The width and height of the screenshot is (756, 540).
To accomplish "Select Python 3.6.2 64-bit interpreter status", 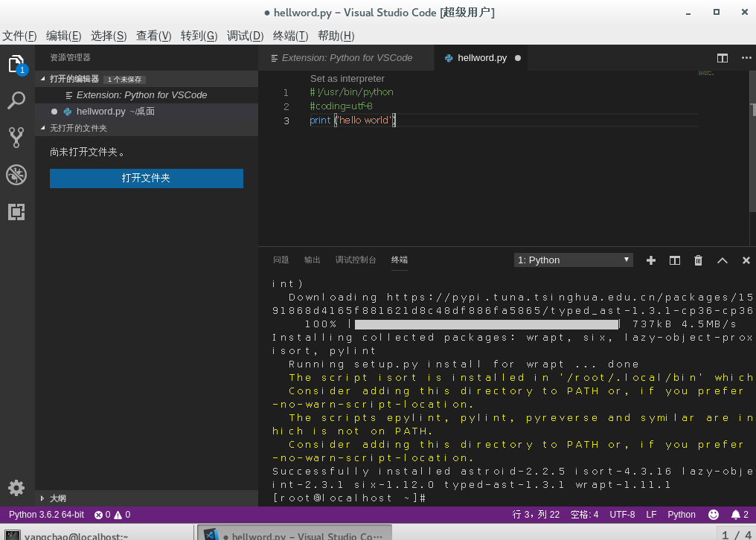I will tap(46, 515).
